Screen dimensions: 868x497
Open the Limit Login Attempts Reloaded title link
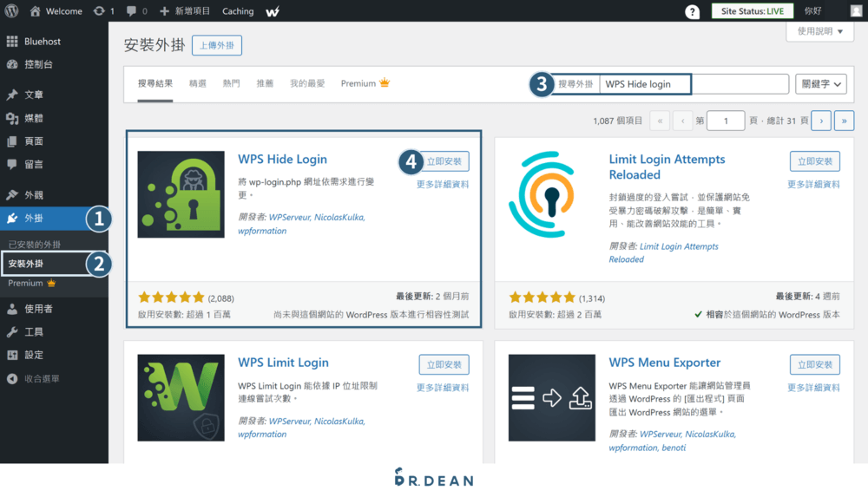[667, 167]
